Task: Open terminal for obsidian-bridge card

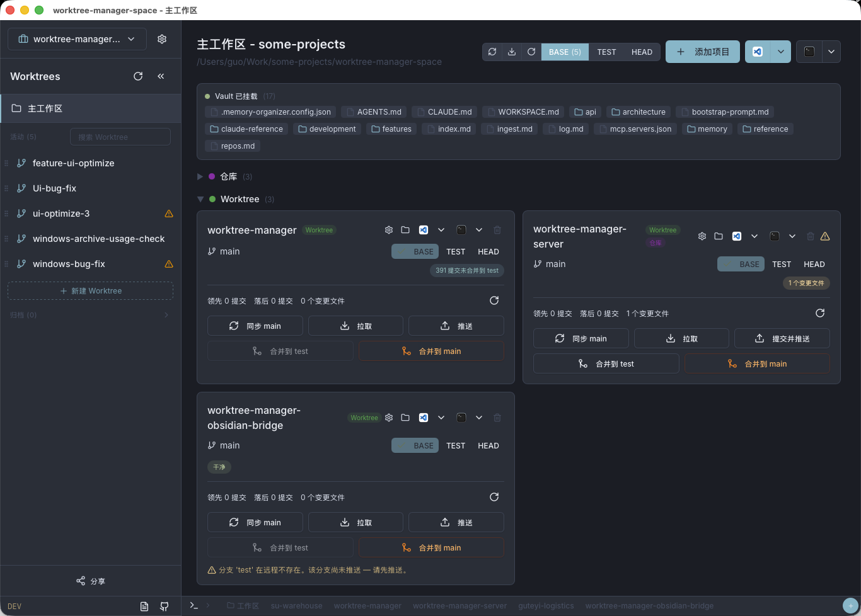Action: point(461,418)
